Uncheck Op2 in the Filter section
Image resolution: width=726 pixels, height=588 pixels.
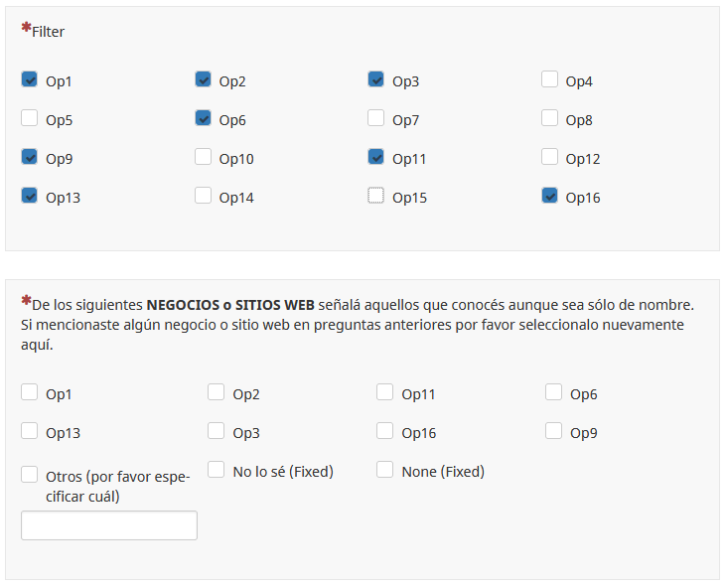pos(204,79)
